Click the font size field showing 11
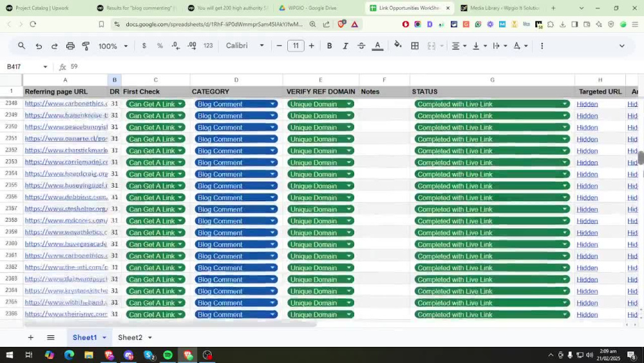This screenshot has height=363, width=644. click(x=296, y=46)
